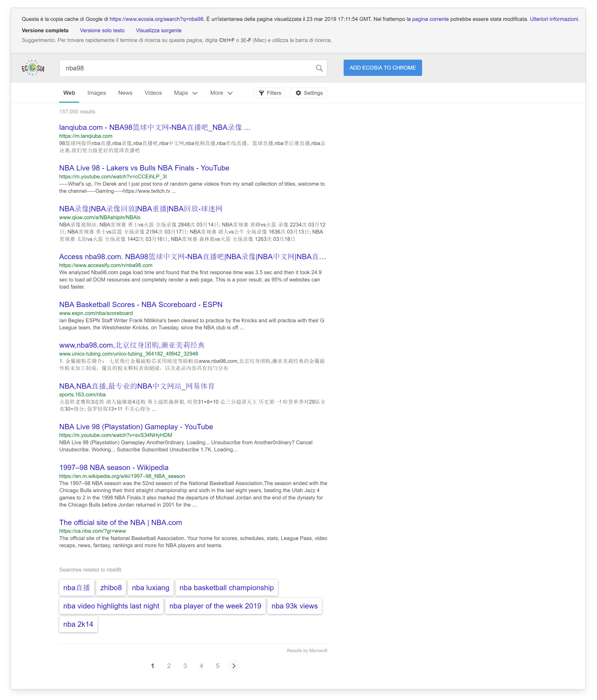Go to results page 5
Image resolution: width=597 pixels, height=700 pixels.
pyautogui.click(x=217, y=666)
